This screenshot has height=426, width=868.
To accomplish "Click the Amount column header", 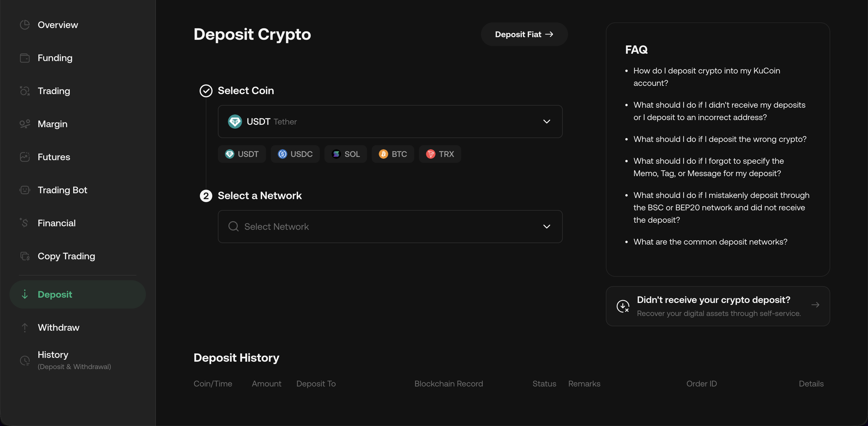I will pos(266,384).
